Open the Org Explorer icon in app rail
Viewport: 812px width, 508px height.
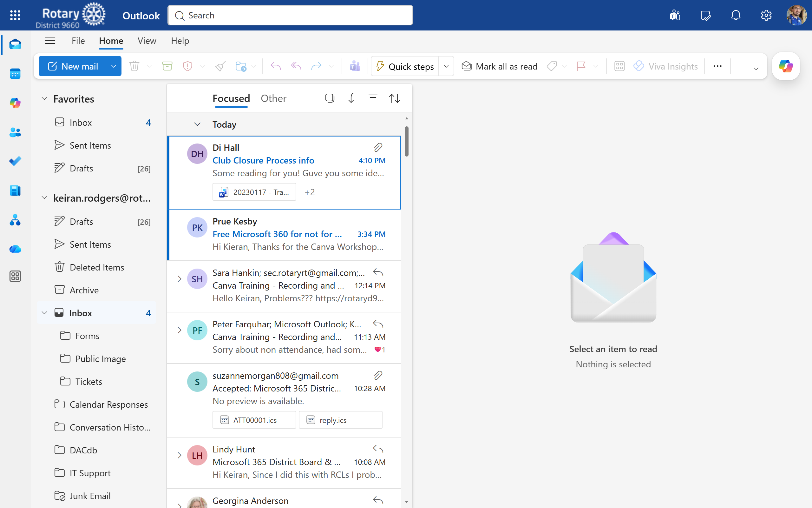click(15, 220)
